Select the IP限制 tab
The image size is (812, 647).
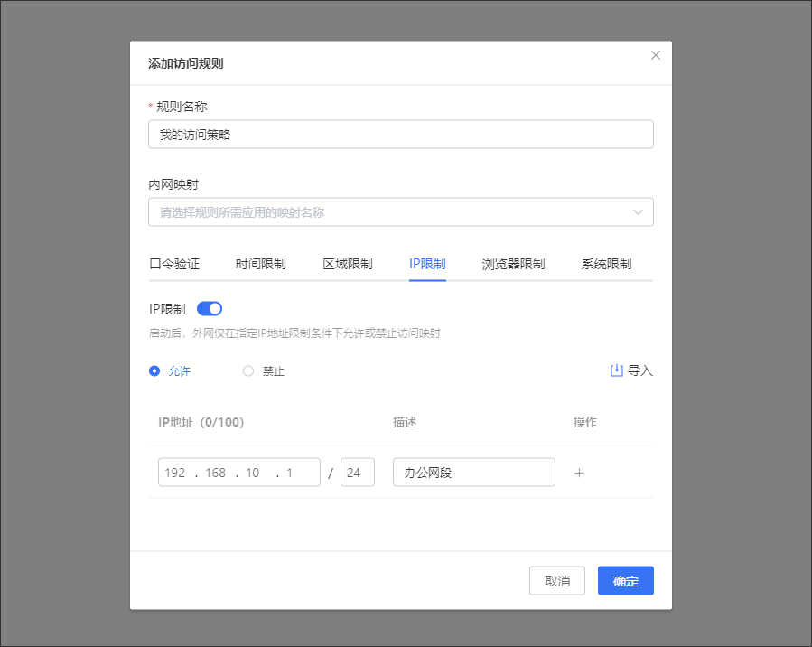point(427,264)
